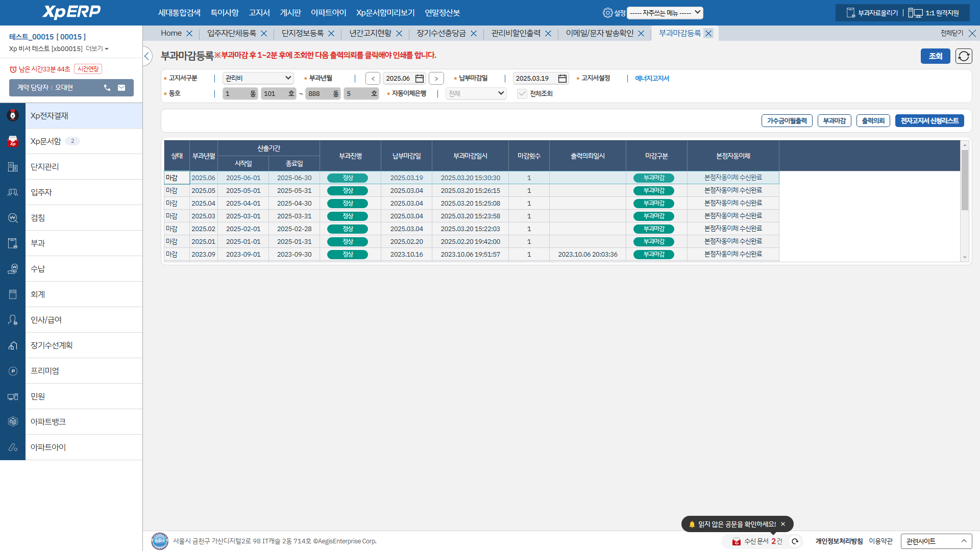The image size is (980, 551).
Task: Open calendar picker for 납부마감일 field
Action: (x=562, y=79)
